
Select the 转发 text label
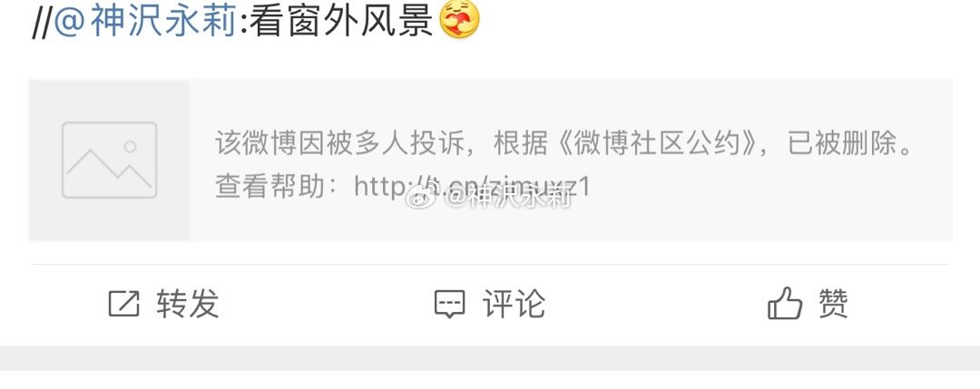[188, 304]
